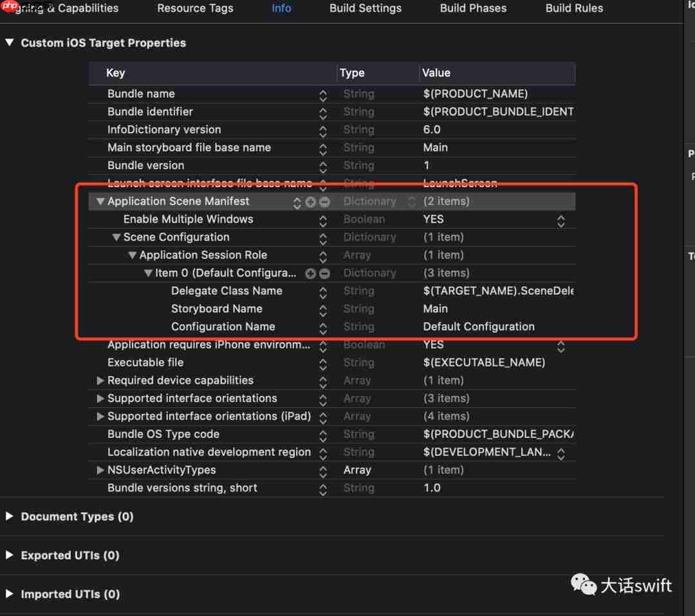The image size is (695, 616).
Task: Click key stepper for Storyboard Name row
Action: (x=323, y=309)
